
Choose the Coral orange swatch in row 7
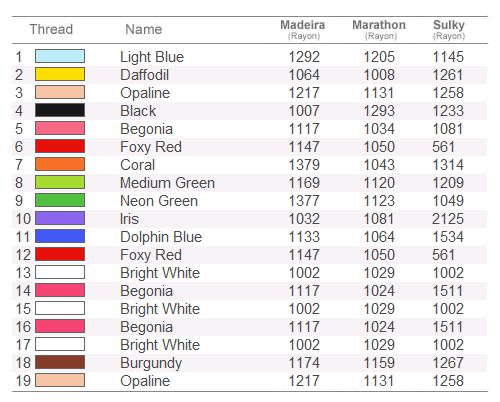tap(60, 164)
